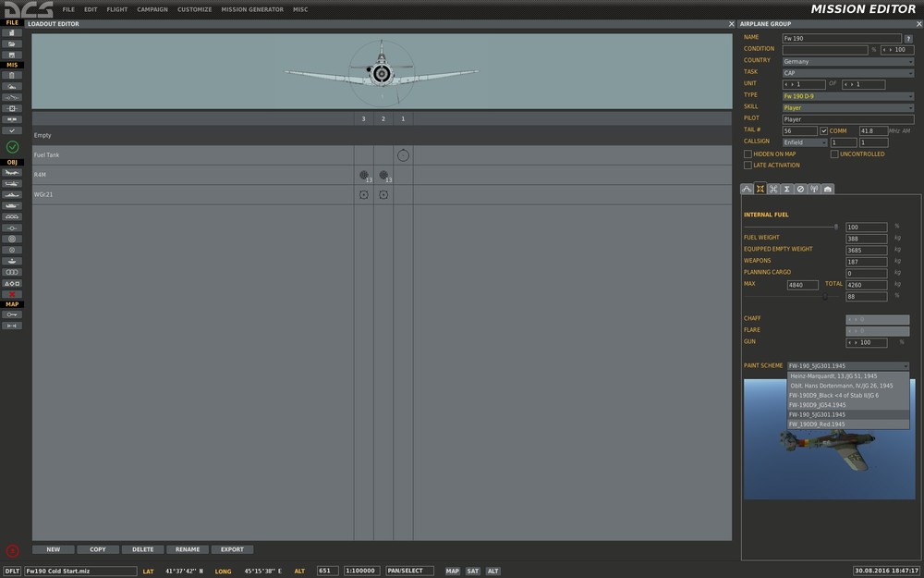Toggle the COMM checkbox
This screenshot has width=924, height=578.
click(x=824, y=131)
